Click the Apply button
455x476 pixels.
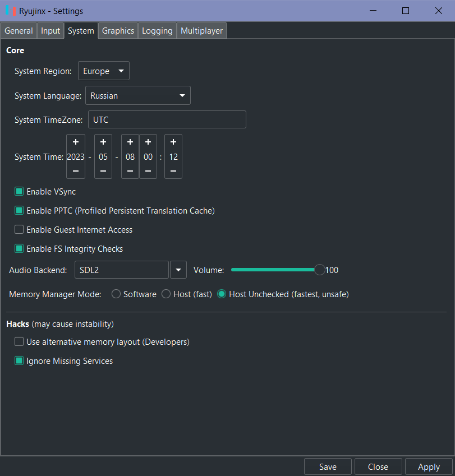pyautogui.click(x=429, y=466)
